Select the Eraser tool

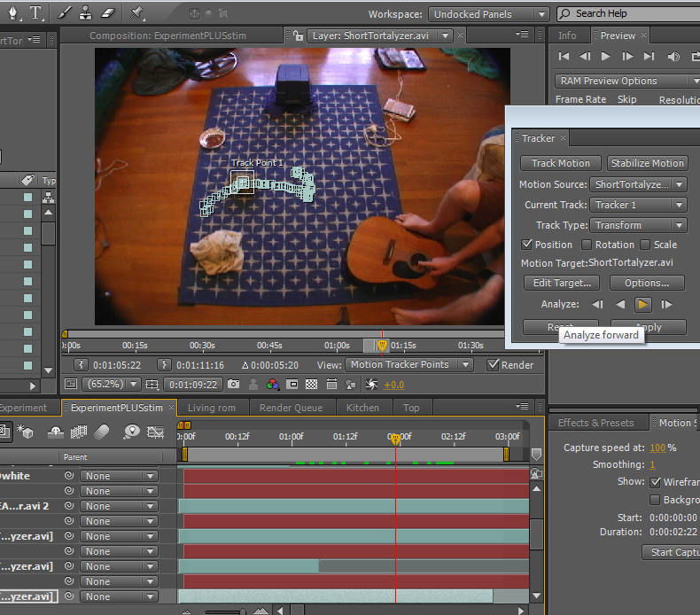(x=108, y=13)
